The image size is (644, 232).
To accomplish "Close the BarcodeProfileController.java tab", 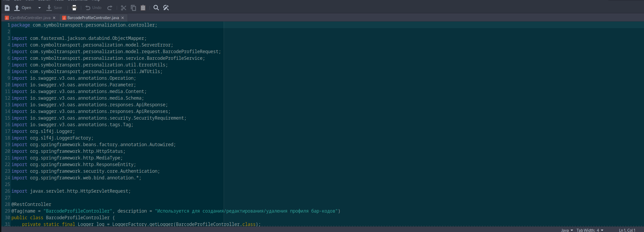I will pyautogui.click(x=123, y=18).
